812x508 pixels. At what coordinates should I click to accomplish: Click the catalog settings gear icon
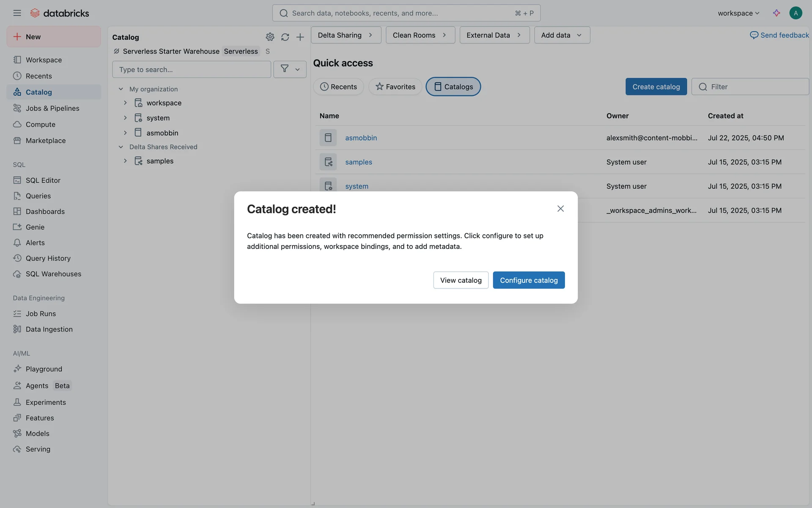270,37
